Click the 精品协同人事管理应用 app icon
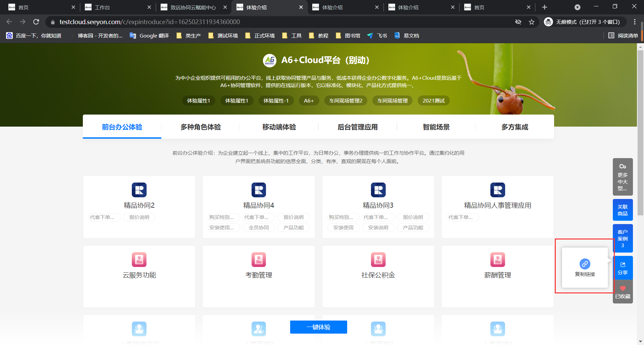Viewport: 644px width, 345px height. click(x=497, y=190)
